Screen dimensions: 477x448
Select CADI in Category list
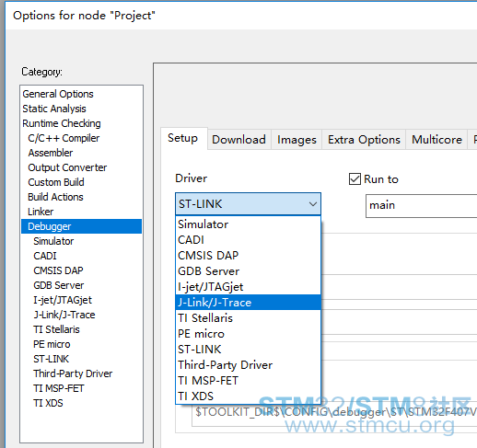point(45,256)
